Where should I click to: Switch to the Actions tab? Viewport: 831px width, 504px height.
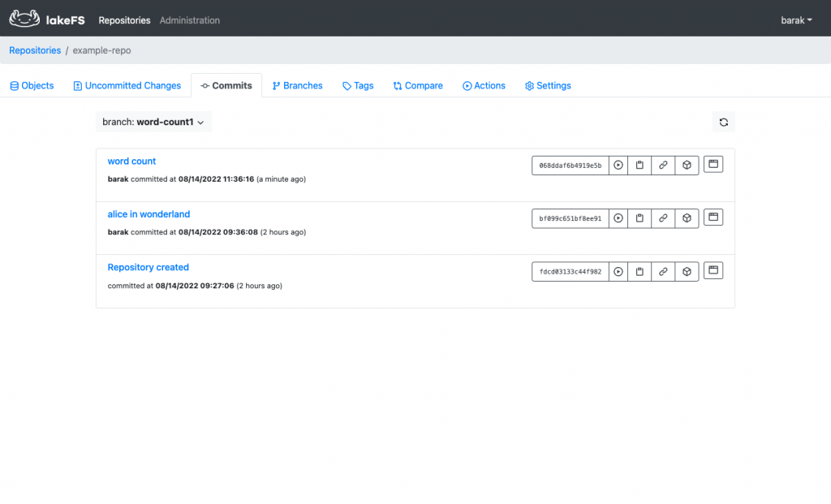pyautogui.click(x=484, y=85)
